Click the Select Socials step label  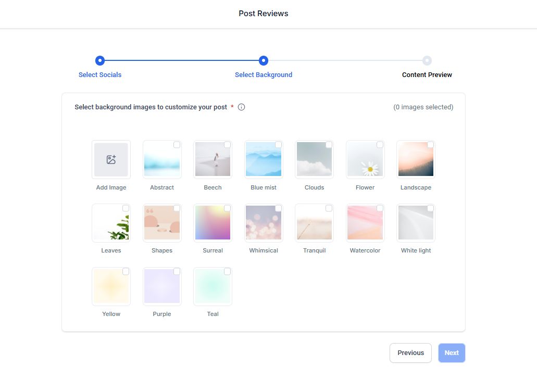pos(100,74)
